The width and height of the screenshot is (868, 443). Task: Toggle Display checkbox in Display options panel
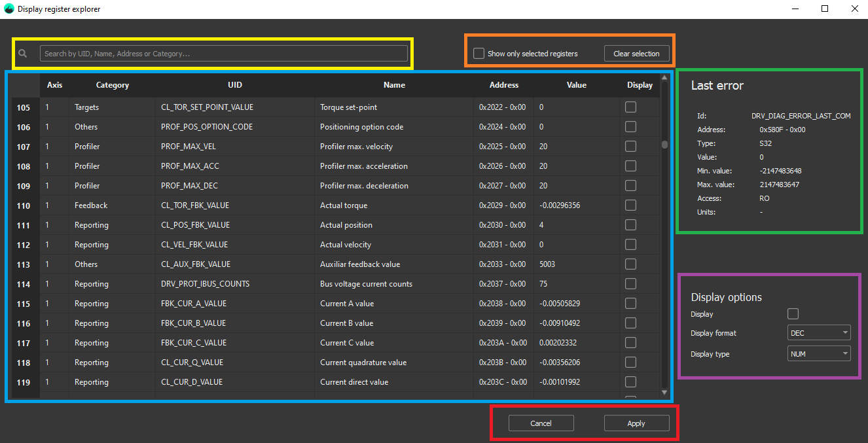(x=793, y=314)
